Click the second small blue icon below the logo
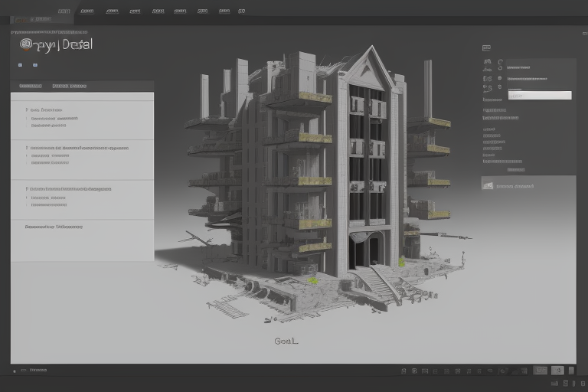Viewport: 588px width, 392px height. [34, 66]
